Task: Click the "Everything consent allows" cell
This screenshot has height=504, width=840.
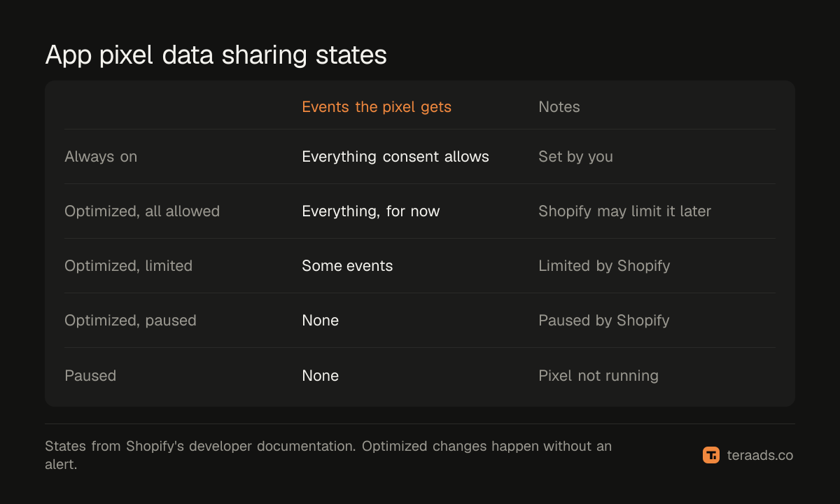Action: click(395, 157)
